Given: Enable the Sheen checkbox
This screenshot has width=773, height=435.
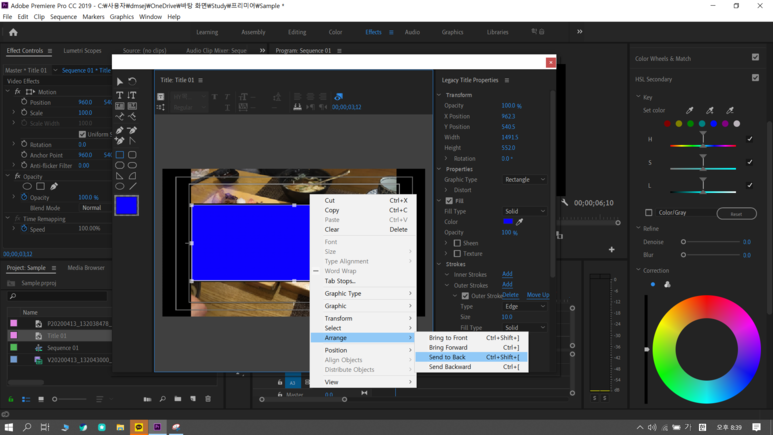Looking at the screenshot, I should pyautogui.click(x=457, y=243).
